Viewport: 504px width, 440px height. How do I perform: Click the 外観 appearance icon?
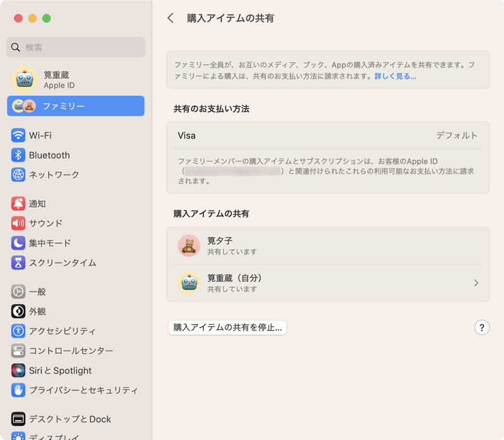tap(18, 311)
